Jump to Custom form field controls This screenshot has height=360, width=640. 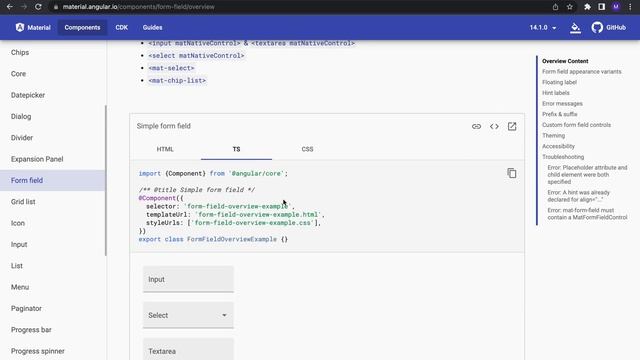click(x=576, y=125)
